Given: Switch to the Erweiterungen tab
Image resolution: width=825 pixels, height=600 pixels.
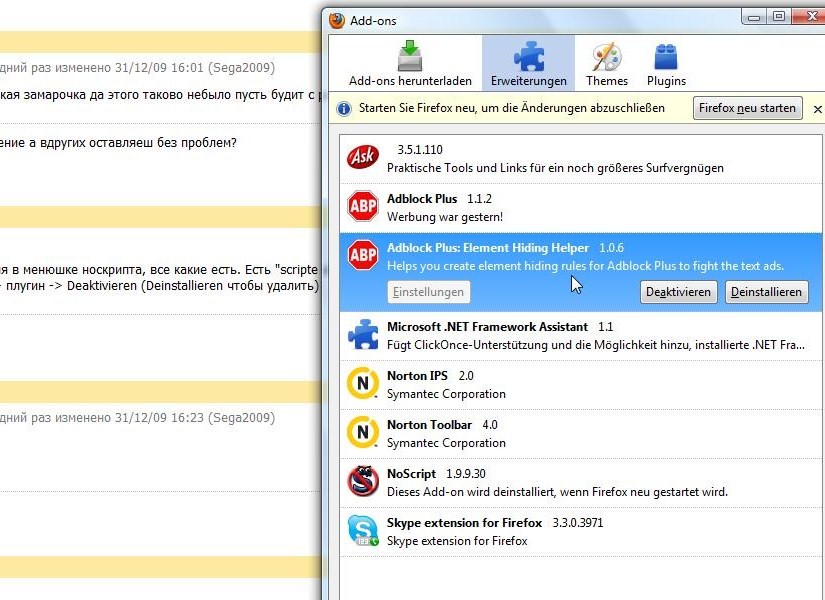Looking at the screenshot, I should 528,64.
